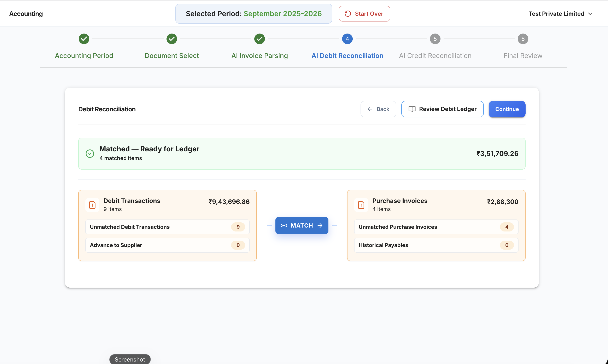The height and width of the screenshot is (364, 608).
Task: Click the Debit Transactions card title
Action: tap(132, 201)
